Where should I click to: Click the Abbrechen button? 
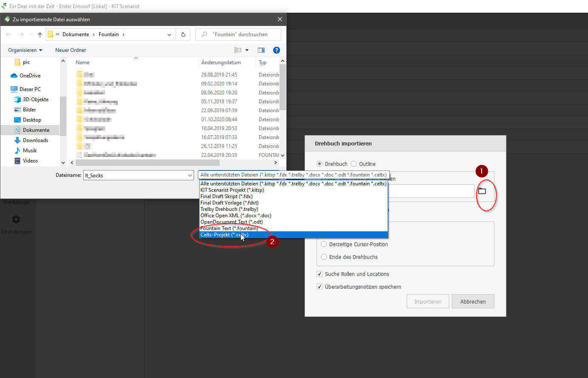473,301
